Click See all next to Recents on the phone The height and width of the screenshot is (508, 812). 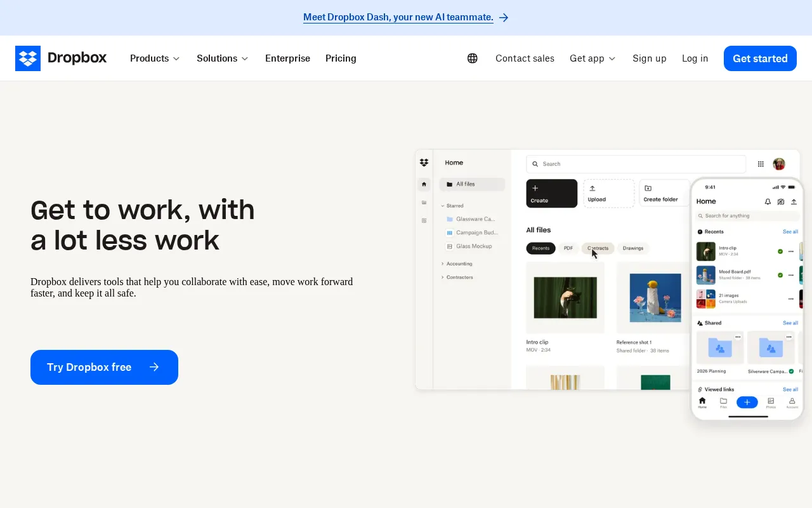click(x=790, y=232)
